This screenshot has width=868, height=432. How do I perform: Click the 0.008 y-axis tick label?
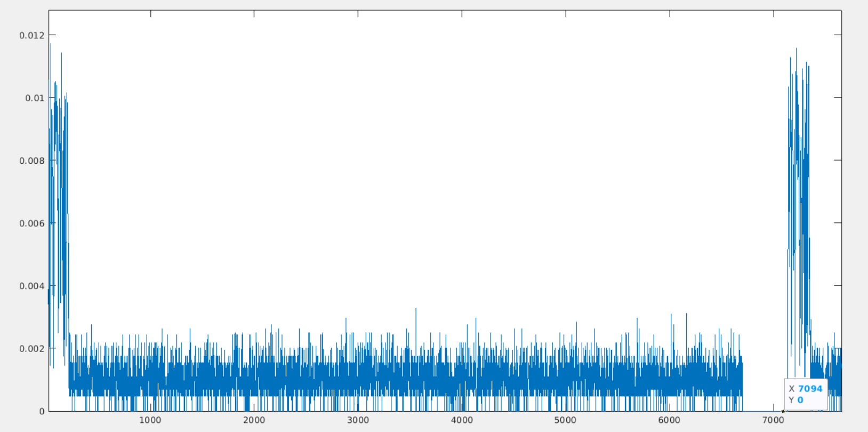(32, 161)
